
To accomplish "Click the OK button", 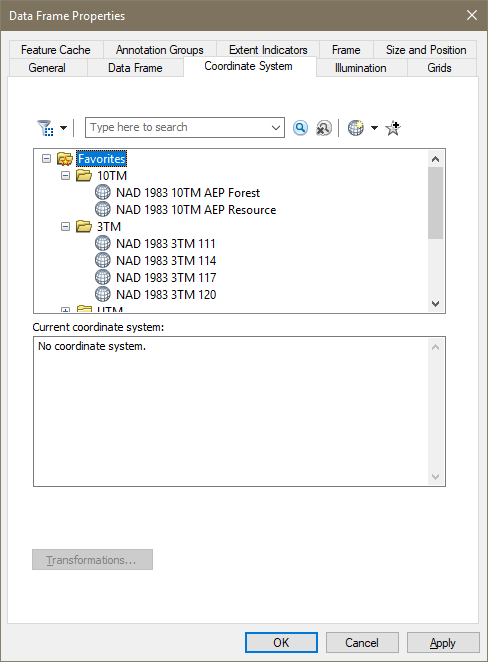I will click(281, 643).
